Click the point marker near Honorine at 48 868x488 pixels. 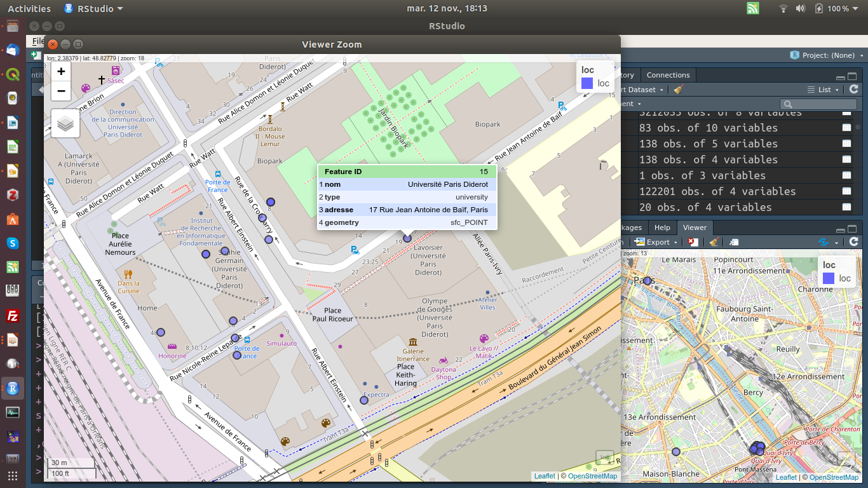click(161, 332)
